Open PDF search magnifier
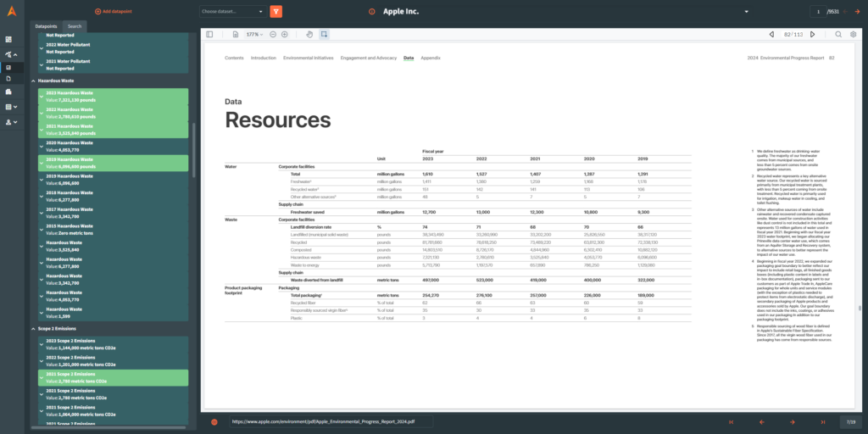The height and width of the screenshot is (434, 868). coord(839,34)
